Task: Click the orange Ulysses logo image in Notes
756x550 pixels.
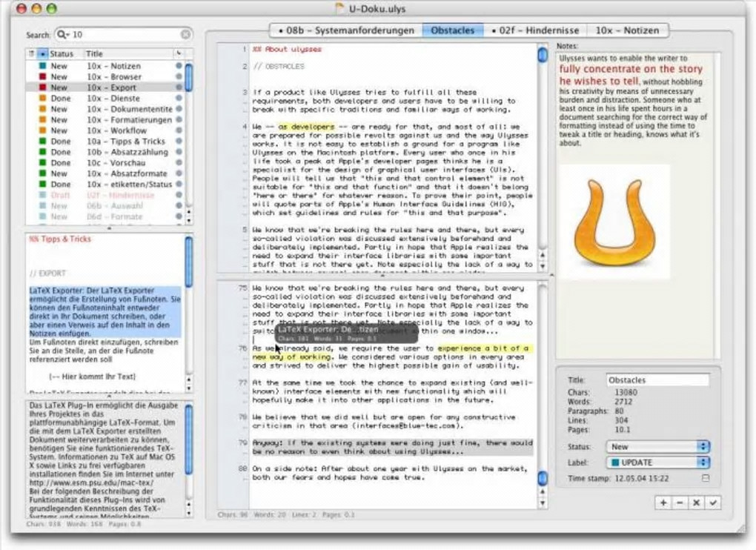Action: [x=614, y=222]
